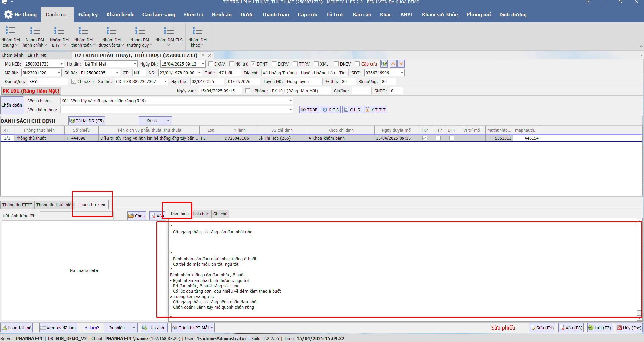
Task: Click the Up ảnh upload icon
Action: (145, 328)
